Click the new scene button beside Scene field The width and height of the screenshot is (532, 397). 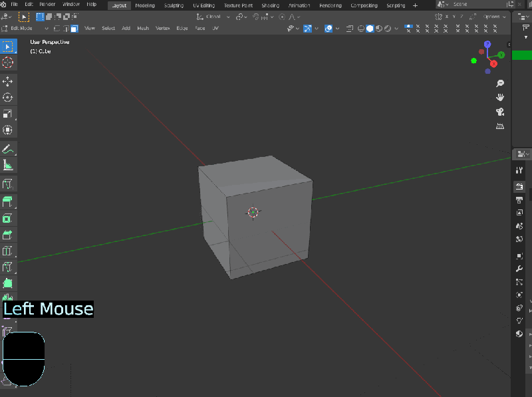point(509,5)
